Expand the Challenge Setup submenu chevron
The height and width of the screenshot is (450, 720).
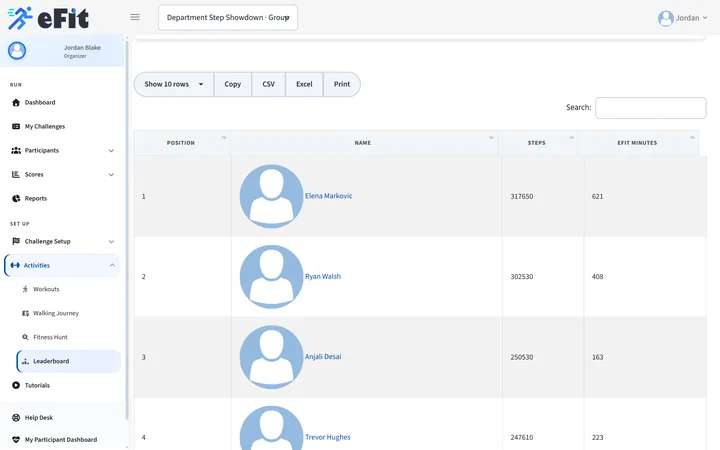(x=111, y=242)
